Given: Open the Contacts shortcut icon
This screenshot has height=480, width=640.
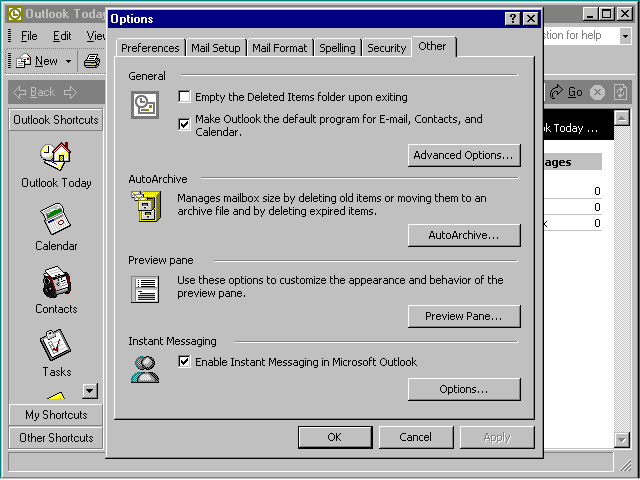Looking at the screenshot, I should [56, 282].
